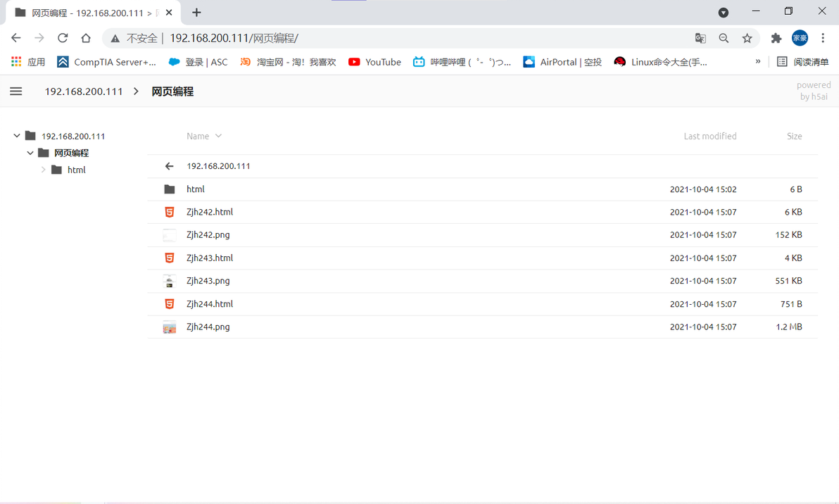The image size is (839, 504).
Task: Open the h5ai sidebar hamburger menu
Action: (x=16, y=92)
